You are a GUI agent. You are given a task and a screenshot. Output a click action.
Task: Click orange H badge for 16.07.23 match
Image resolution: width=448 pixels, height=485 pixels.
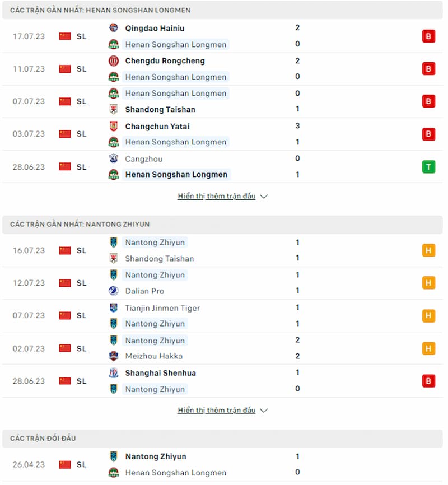pyautogui.click(x=428, y=250)
